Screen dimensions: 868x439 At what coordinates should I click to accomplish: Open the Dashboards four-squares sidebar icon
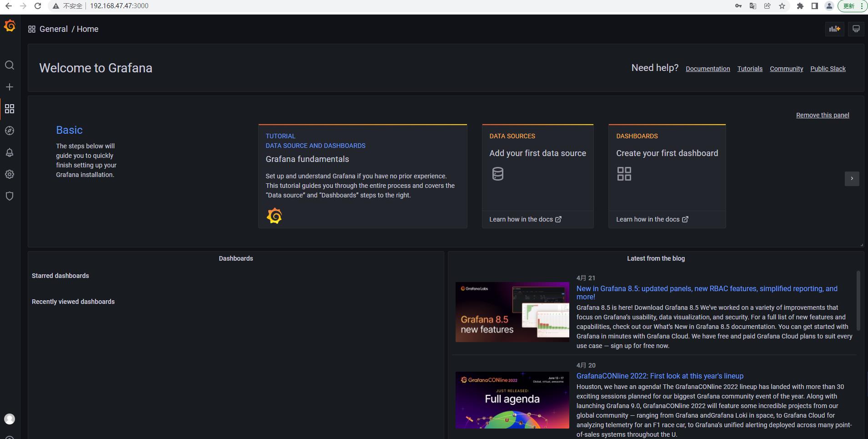pyautogui.click(x=10, y=109)
